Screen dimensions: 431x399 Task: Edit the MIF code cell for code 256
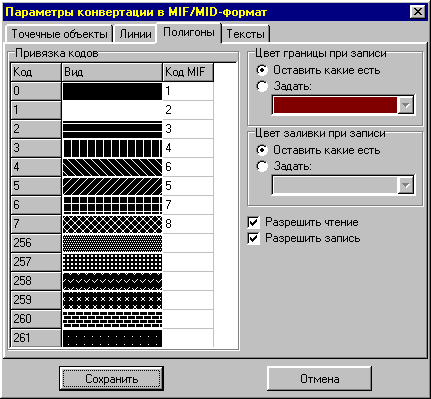click(188, 243)
